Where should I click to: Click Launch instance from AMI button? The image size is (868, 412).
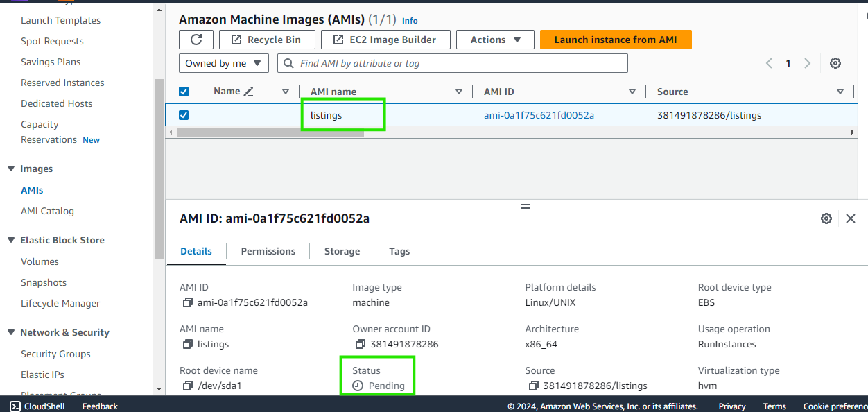pos(615,40)
